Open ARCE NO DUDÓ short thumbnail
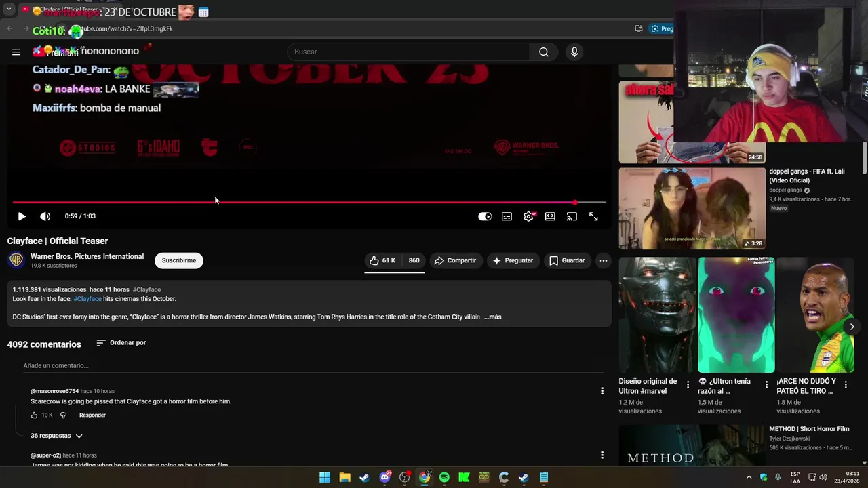The image size is (868, 488). [814, 315]
